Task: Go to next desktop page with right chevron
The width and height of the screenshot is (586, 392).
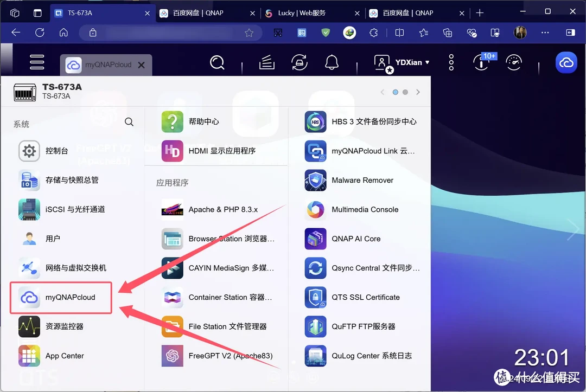Action: click(418, 92)
